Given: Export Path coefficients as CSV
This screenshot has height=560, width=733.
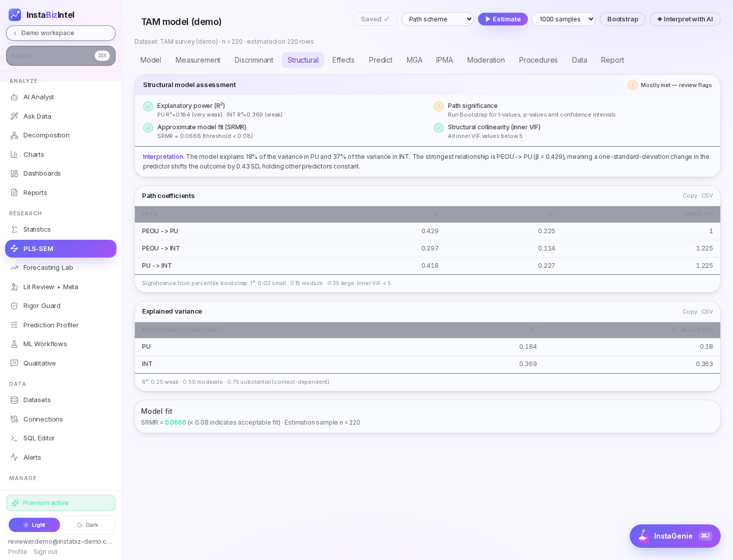Looking at the screenshot, I should pos(707,195).
